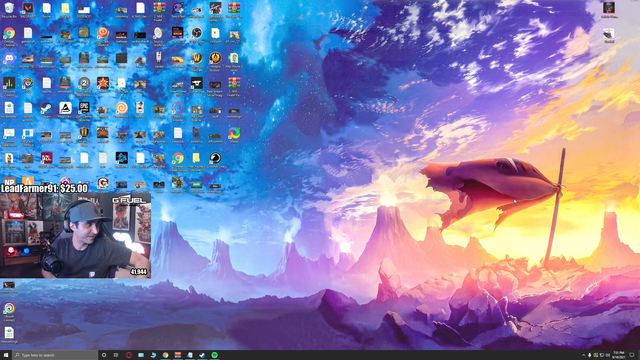Open the Google Chrome desktop shortcut
The image size is (640, 360).
[9, 36]
